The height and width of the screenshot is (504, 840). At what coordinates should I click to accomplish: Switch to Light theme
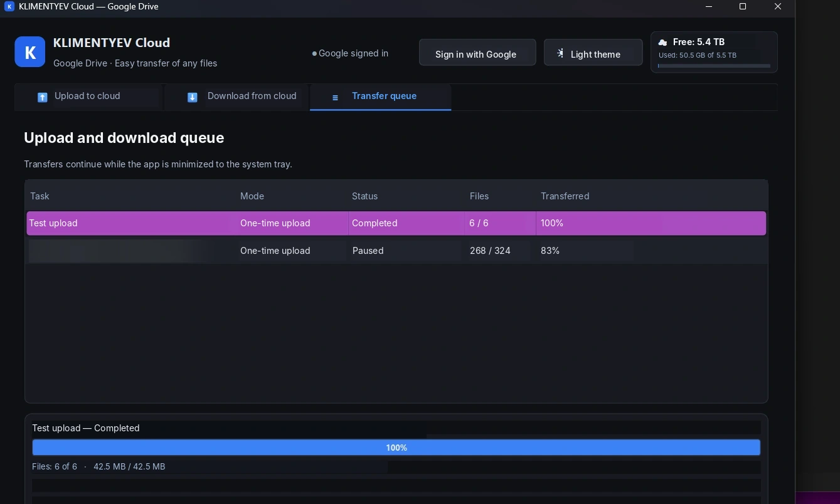pyautogui.click(x=593, y=53)
